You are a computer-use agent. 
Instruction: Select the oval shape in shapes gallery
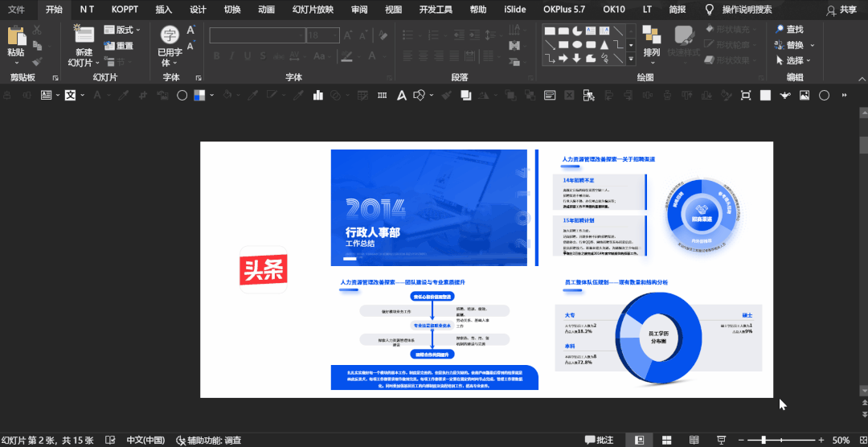[x=577, y=44]
